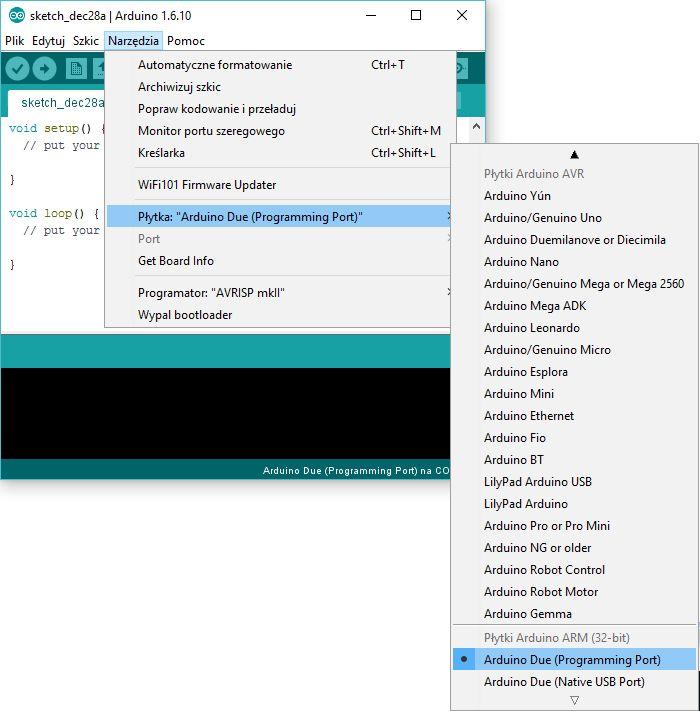Select Arduino Ethernet board
This screenshot has height=711, width=700.
(x=574, y=415)
